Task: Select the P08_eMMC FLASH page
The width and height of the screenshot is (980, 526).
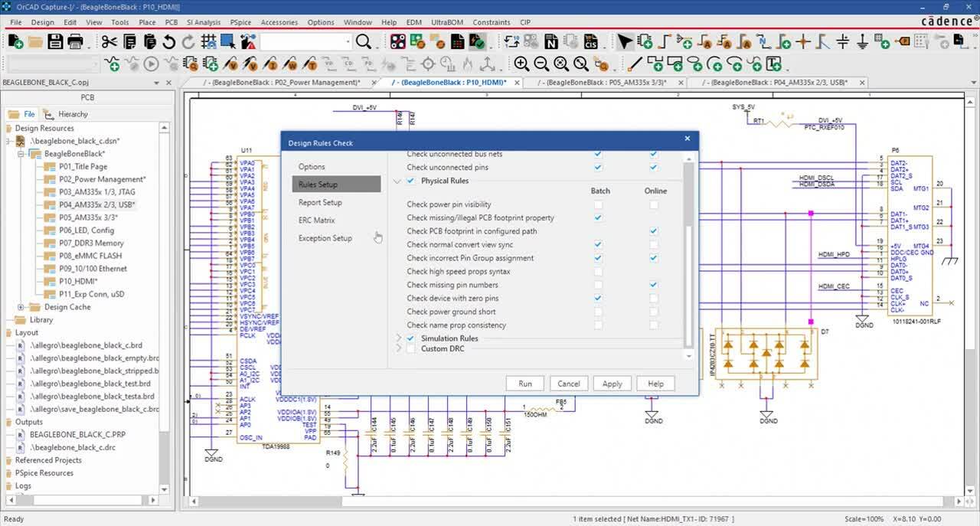Action: [x=90, y=256]
